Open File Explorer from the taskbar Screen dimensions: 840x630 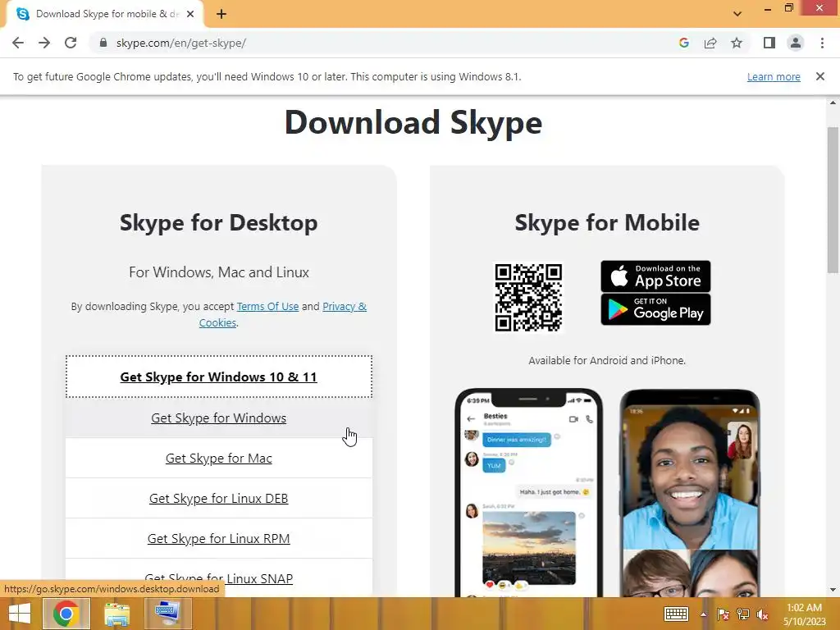tap(116, 614)
